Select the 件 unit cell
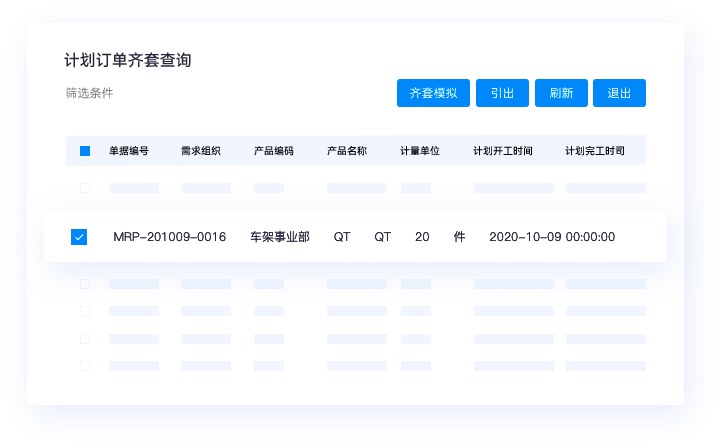 pos(459,237)
